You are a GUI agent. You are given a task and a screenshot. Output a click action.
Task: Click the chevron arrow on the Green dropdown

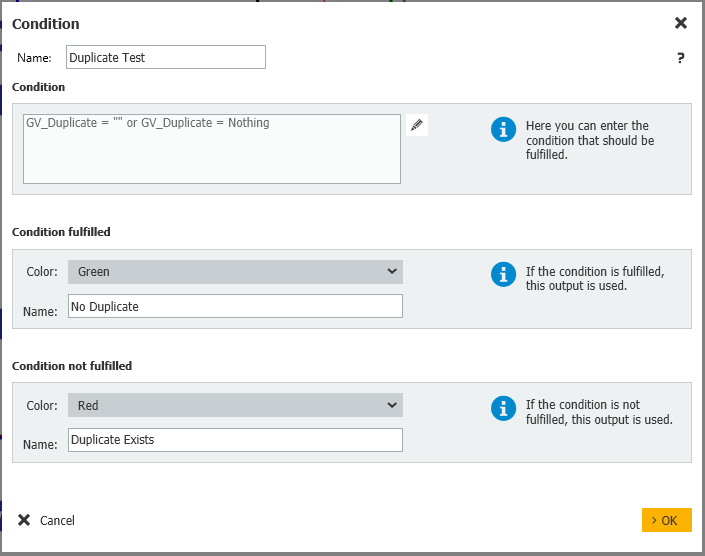(391, 272)
